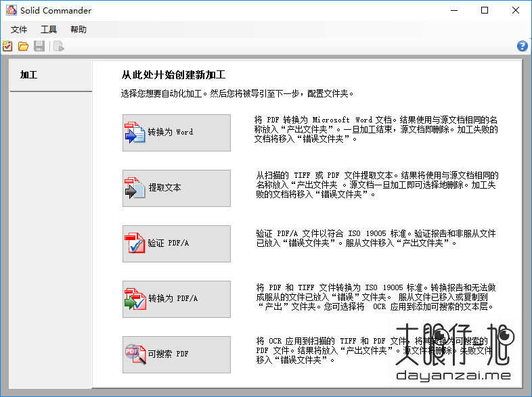Click the 提取文本 button
This screenshot has height=397, width=532.
coord(177,188)
